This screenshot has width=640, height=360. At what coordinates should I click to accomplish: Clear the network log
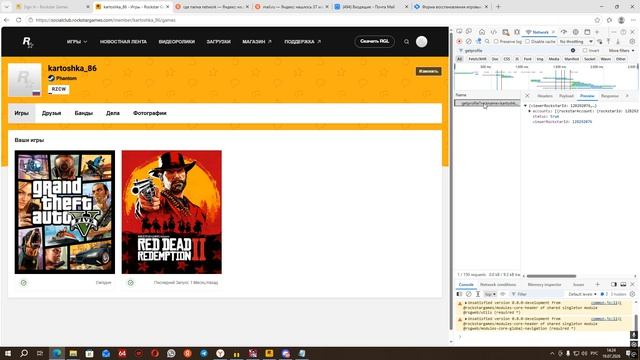tap(469, 41)
